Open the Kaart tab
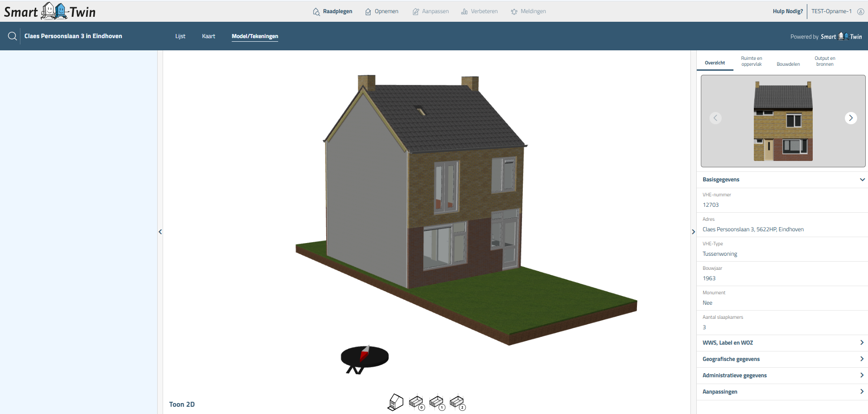Screen dimensions: 868x414 click(x=208, y=36)
